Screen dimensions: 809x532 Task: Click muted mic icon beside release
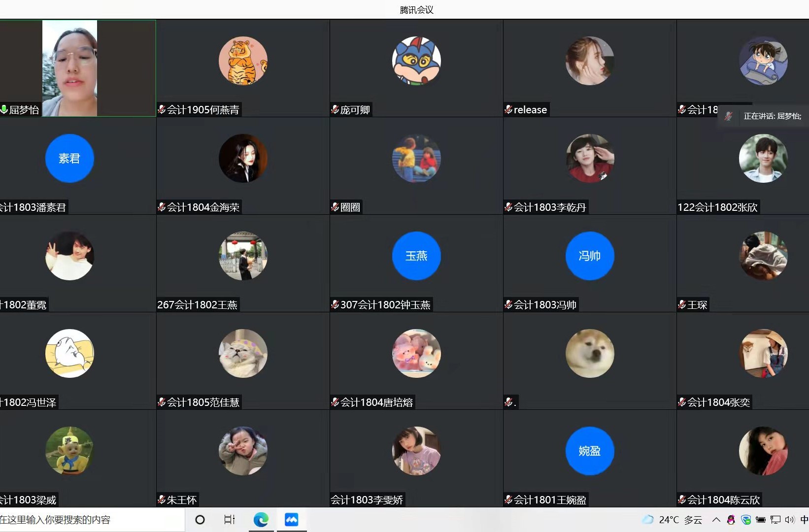[508, 109]
